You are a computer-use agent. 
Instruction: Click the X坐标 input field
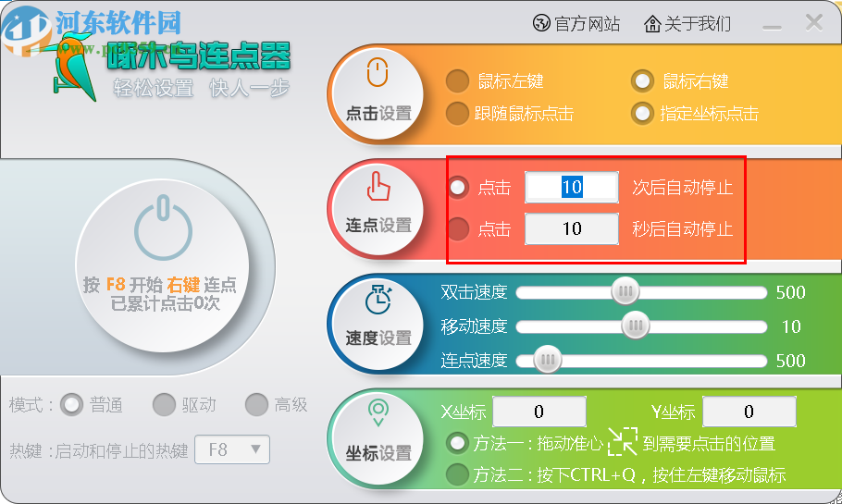point(539,412)
